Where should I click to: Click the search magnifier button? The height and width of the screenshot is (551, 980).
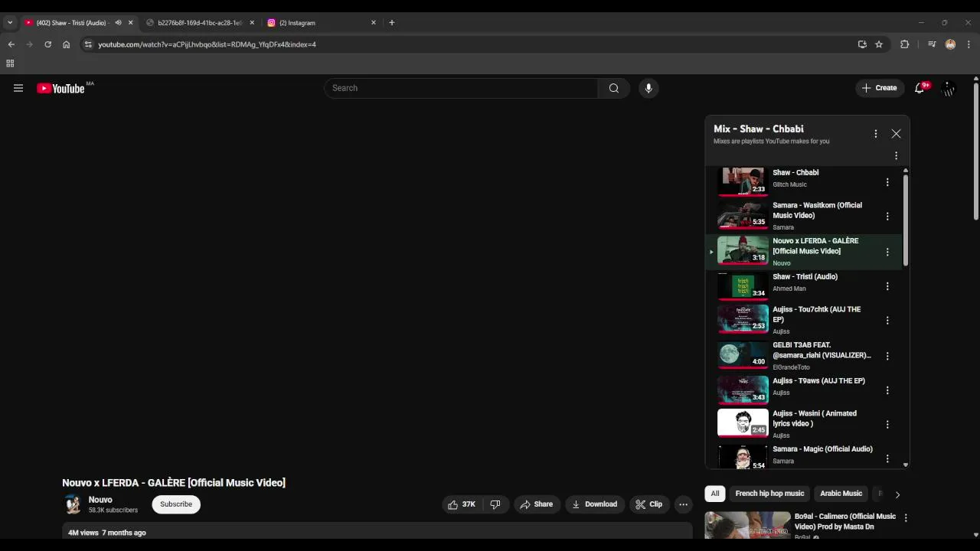(613, 88)
